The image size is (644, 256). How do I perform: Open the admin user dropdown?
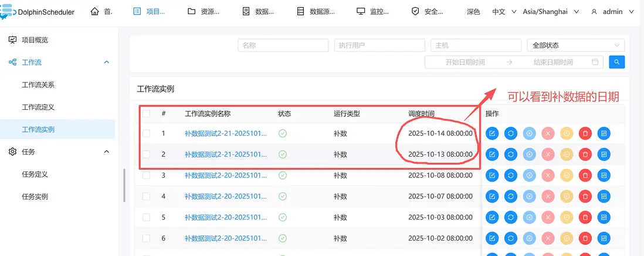(612, 12)
